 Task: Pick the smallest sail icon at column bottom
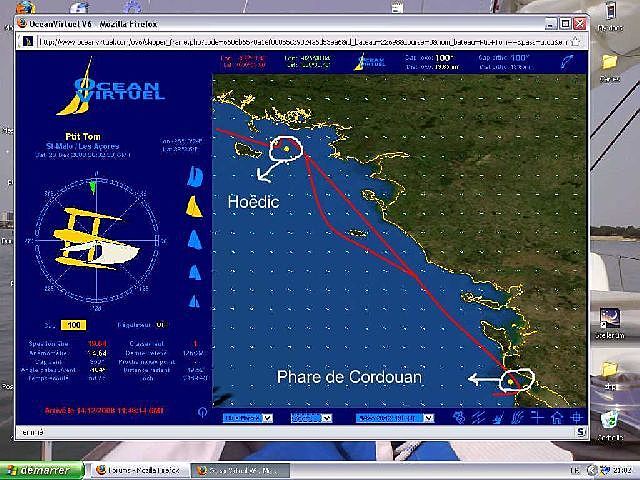[194, 301]
